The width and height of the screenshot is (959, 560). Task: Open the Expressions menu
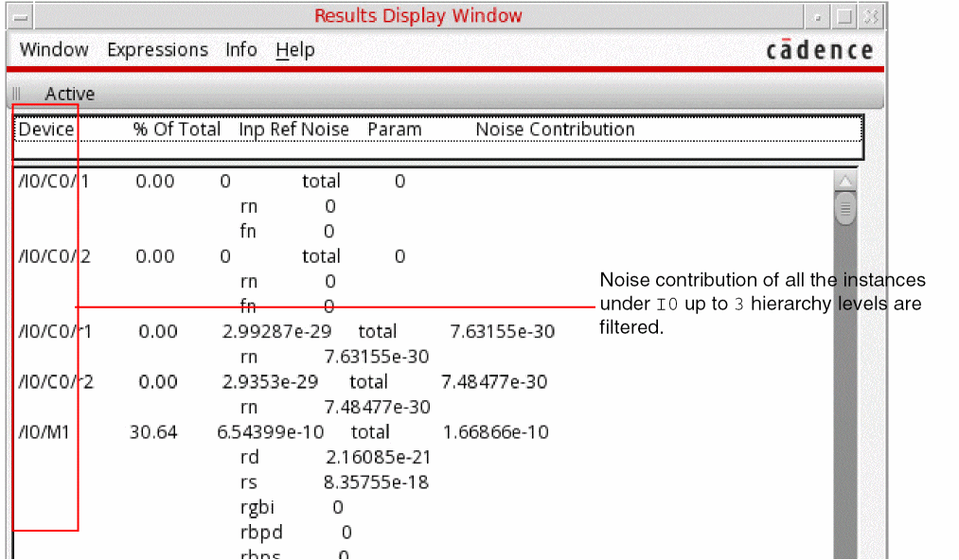(157, 50)
